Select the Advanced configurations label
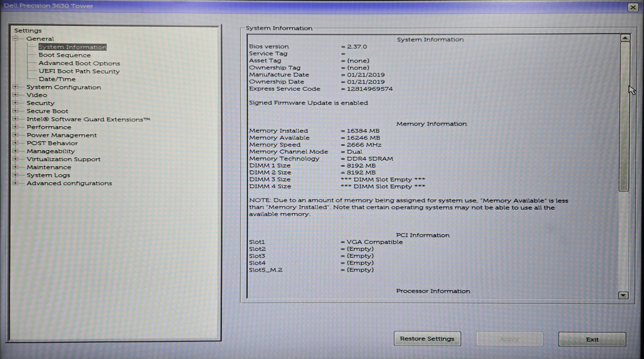Viewport: 644px width, 359px height. coord(69,183)
